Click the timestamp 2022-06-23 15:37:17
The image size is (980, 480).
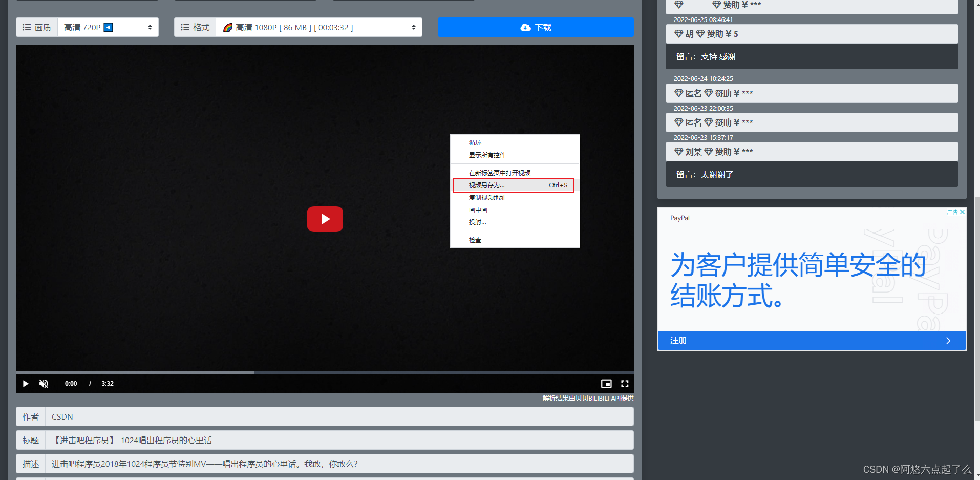point(703,137)
